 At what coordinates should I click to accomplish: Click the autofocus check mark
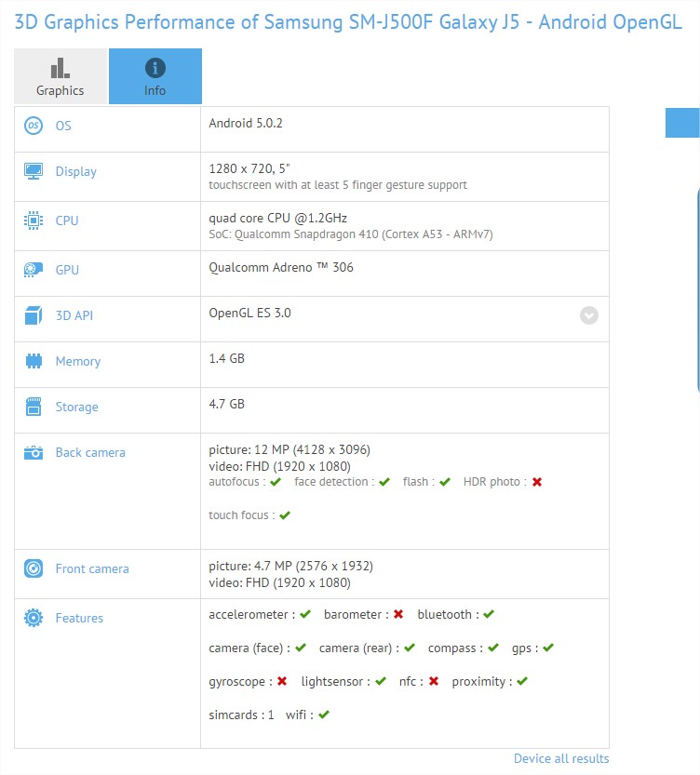pyautogui.click(x=276, y=482)
